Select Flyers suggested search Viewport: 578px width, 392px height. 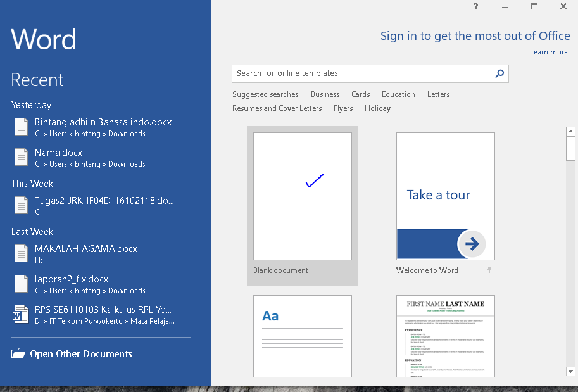pyautogui.click(x=343, y=108)
